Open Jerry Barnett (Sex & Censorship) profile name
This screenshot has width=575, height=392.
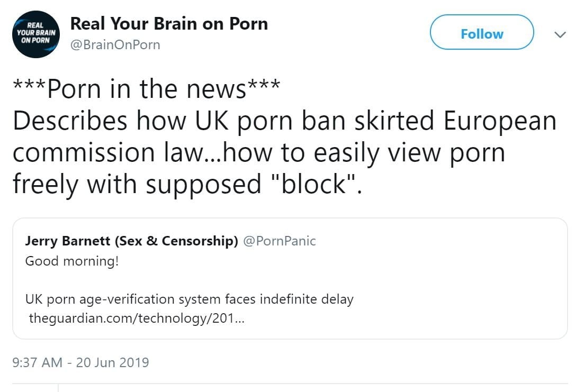(131, 241)
